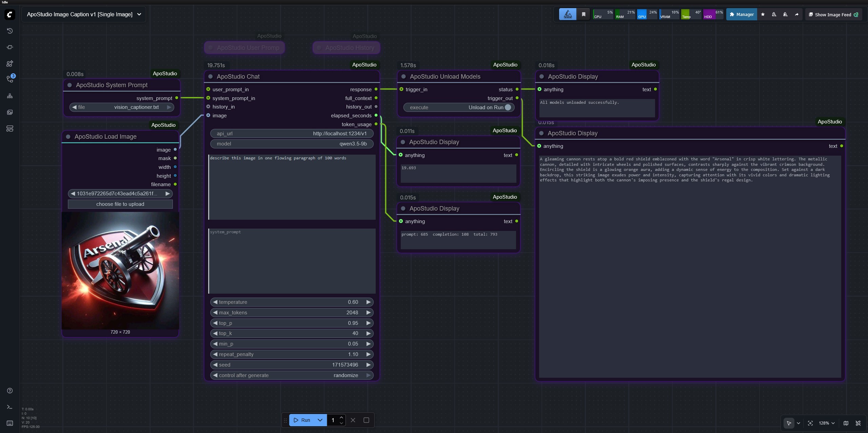Select next image with right arrow of filename
Screen dimensions: 868x433
tap(167, 194)
